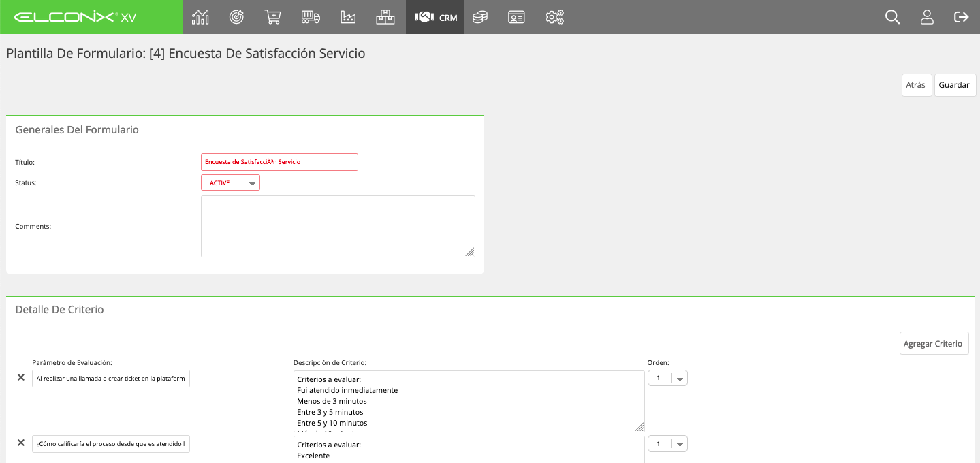Screen dimensions: 980x463
Task: Focus the Título input field
Action: click(279, 162)
